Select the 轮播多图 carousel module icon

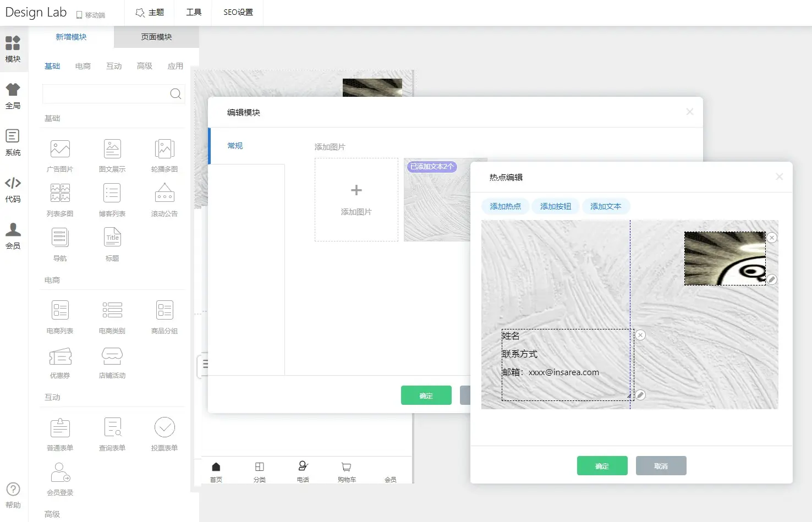tap(164, 149)
